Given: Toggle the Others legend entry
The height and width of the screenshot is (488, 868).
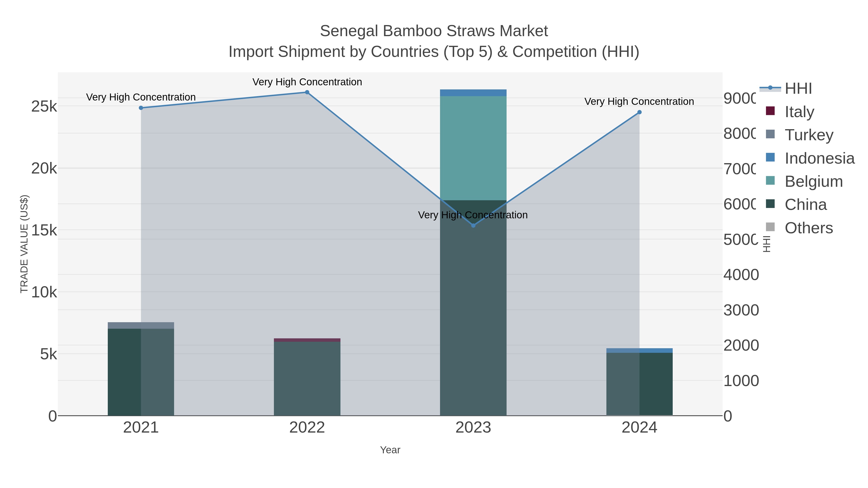Looking at the screenshot, I should (799, 228).
